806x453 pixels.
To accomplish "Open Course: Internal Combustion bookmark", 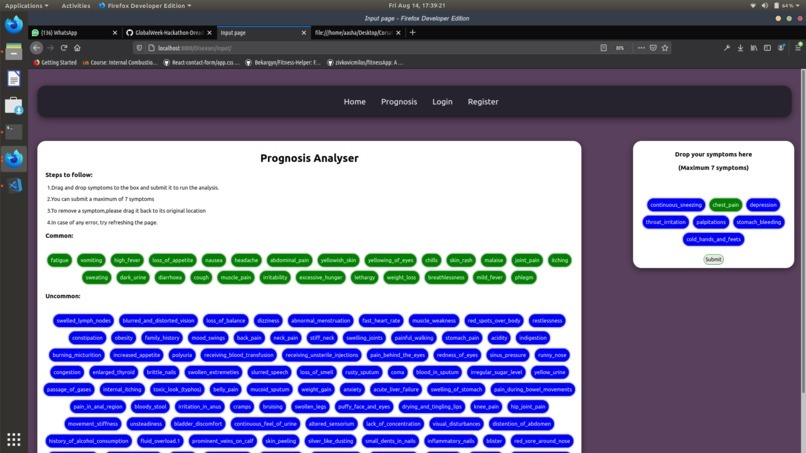I will pos(120,63).
